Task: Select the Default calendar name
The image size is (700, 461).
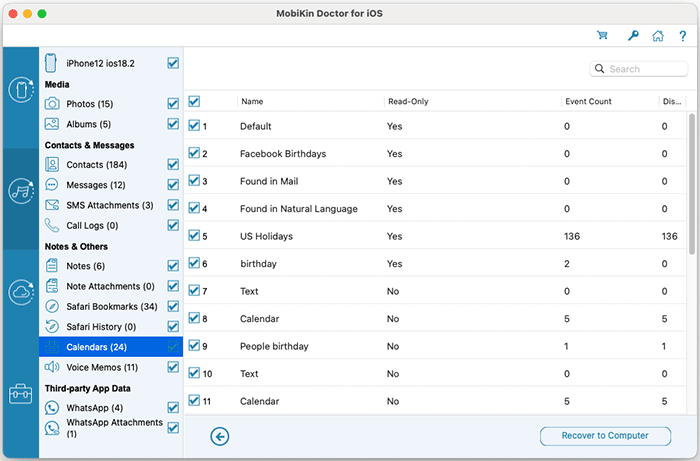Action: tap(255, 126)
